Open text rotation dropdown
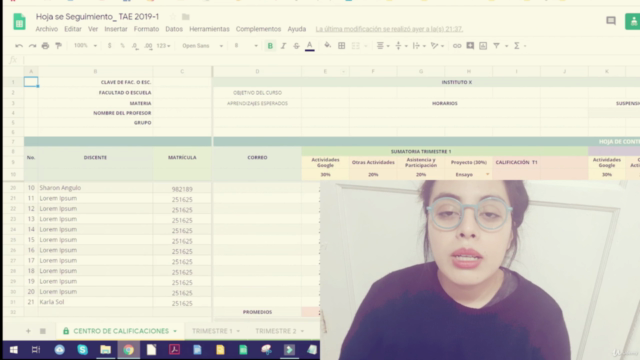The image size is (640, 360). [x=437, y=46]
